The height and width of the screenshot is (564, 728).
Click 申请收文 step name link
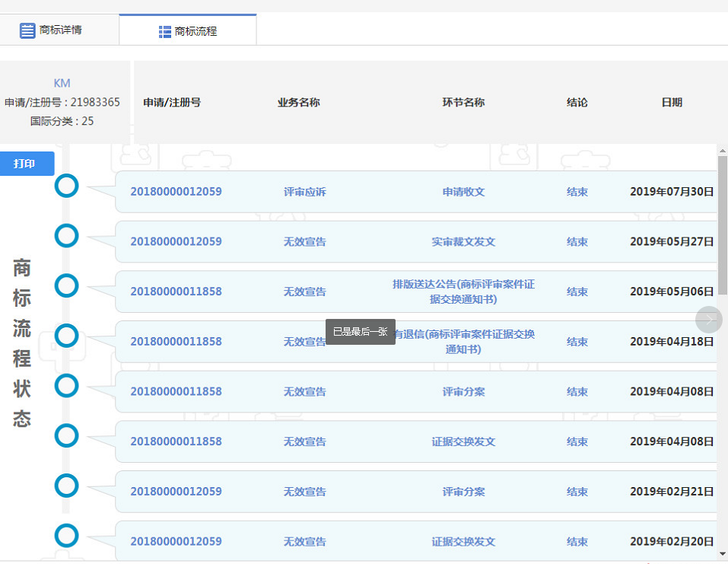click(x=463, y=192)
